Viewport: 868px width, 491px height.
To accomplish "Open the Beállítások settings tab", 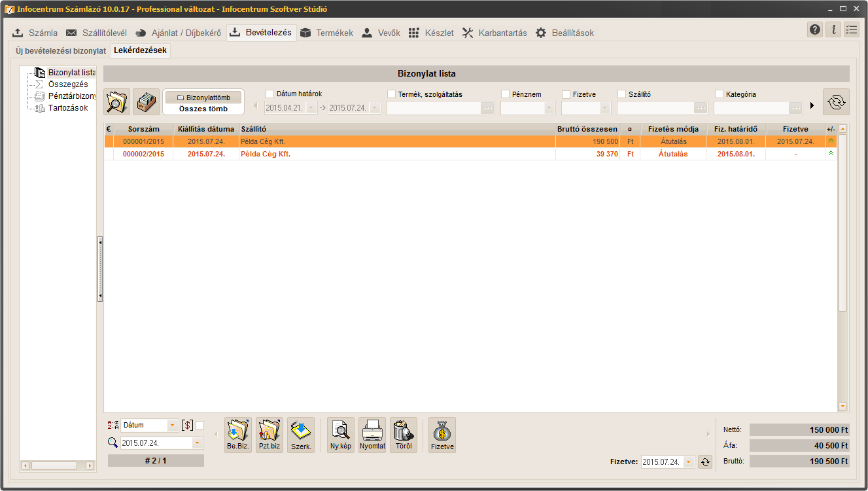I will pyautogui.click(x=565, y=33).
